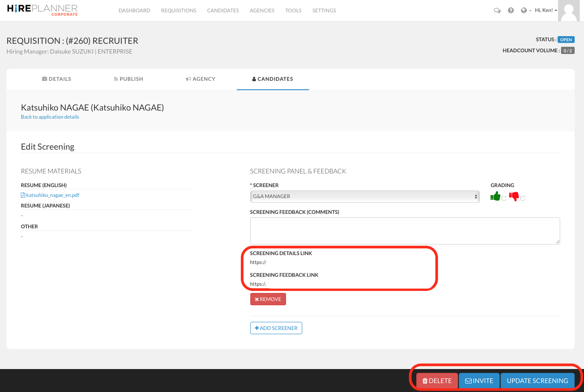Open the Requisitions menu
The height and width of the screenshot is (392, 584).
tap(178, 11)
